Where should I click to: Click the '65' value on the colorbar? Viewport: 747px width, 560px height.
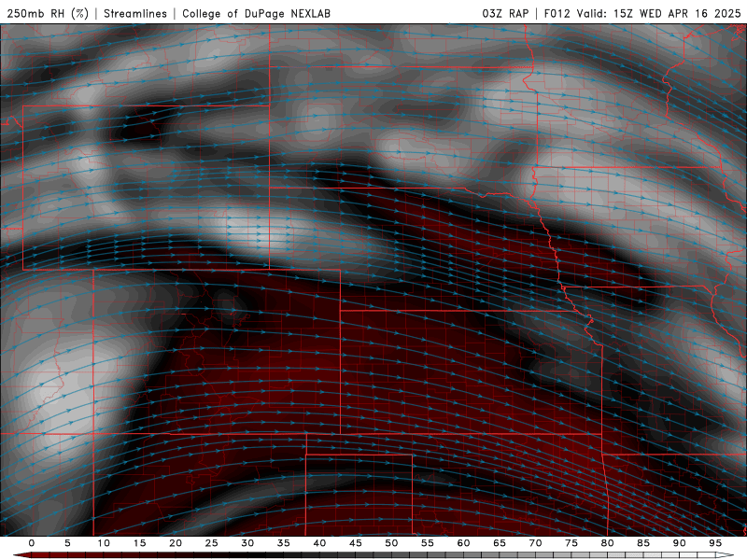tap(500, 543)
